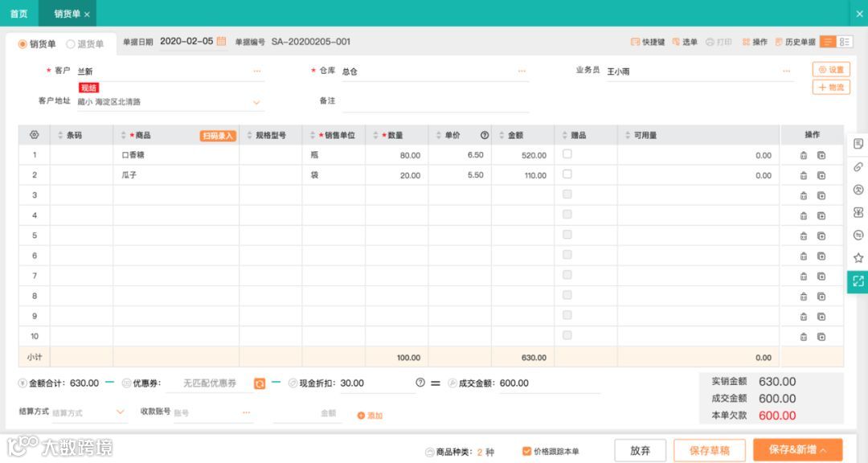Click the 扫码录入 scan entry button
The width and height of the screenshot is (868, 463).
(218, 136)
